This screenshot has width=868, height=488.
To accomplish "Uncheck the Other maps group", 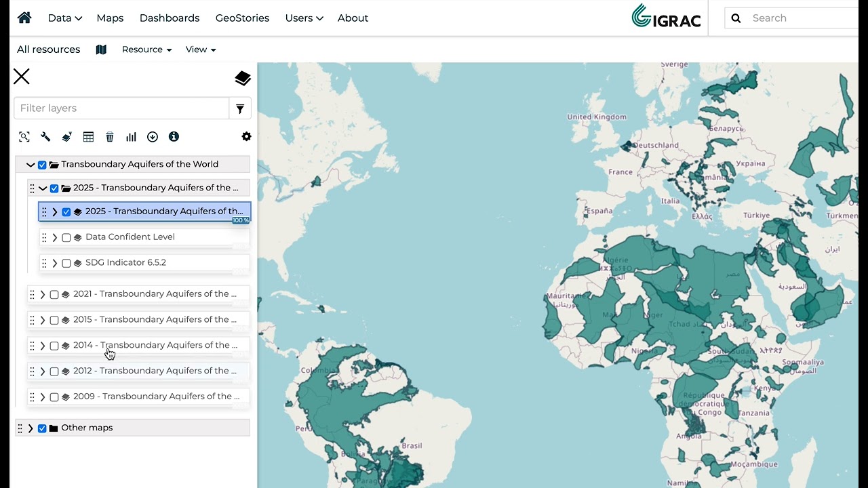I will click(42, 428).
